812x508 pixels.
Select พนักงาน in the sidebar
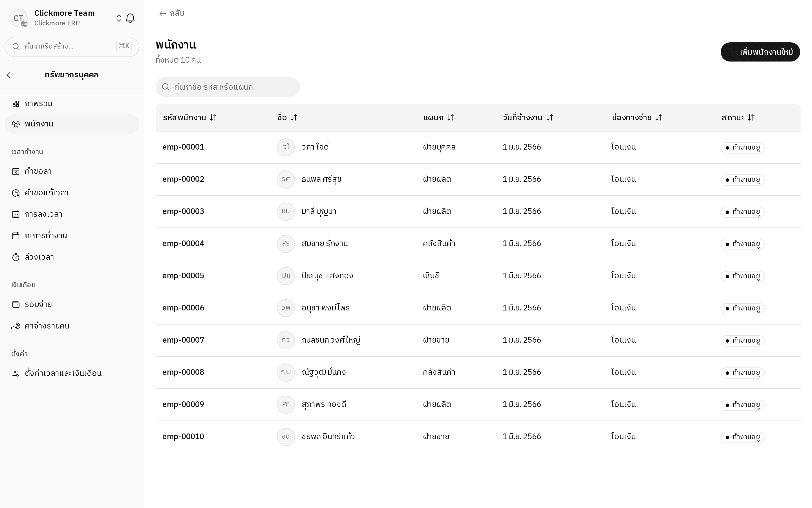pos(72,124)
